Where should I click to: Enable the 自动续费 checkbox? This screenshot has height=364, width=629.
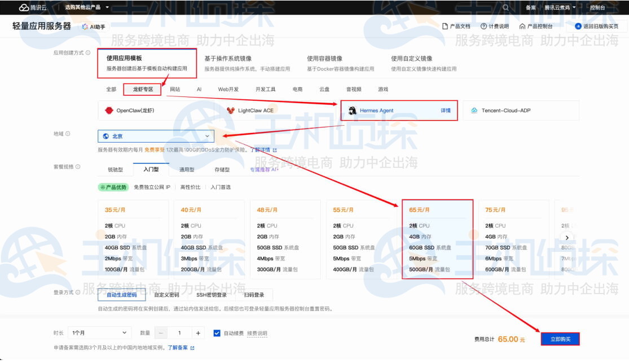pyautogui.click(x=217, y=332)
